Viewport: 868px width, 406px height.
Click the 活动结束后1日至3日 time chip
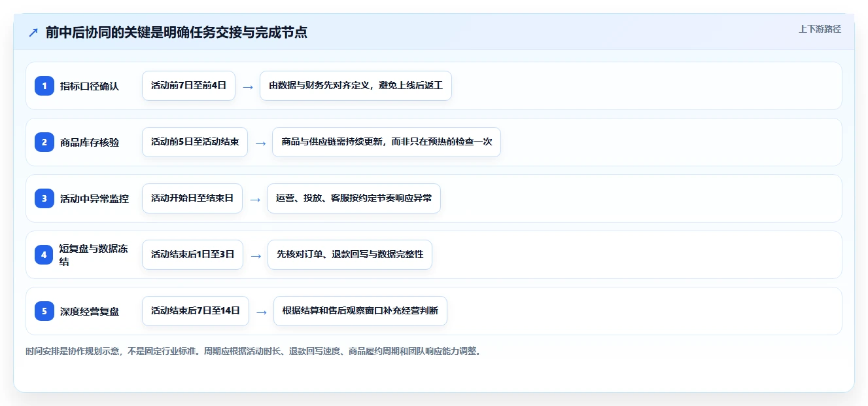click(x=192, y=255)
